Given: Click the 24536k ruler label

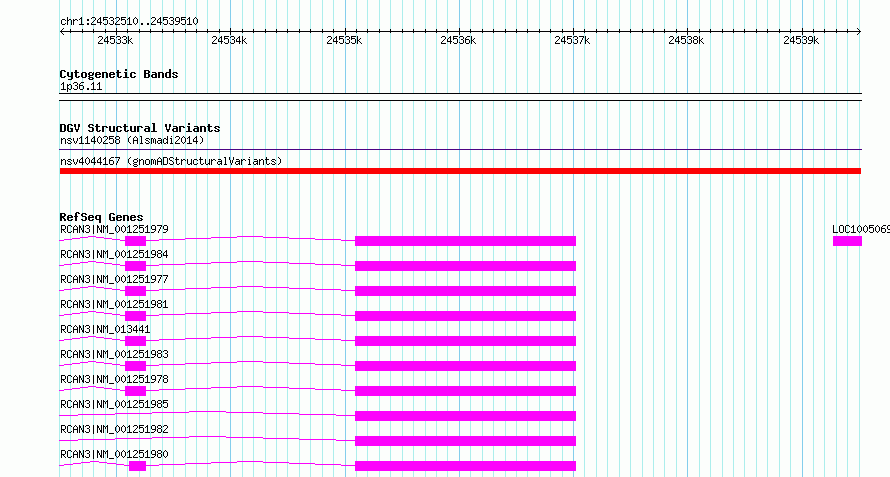Looking at the screenshot, I should 458,40.
